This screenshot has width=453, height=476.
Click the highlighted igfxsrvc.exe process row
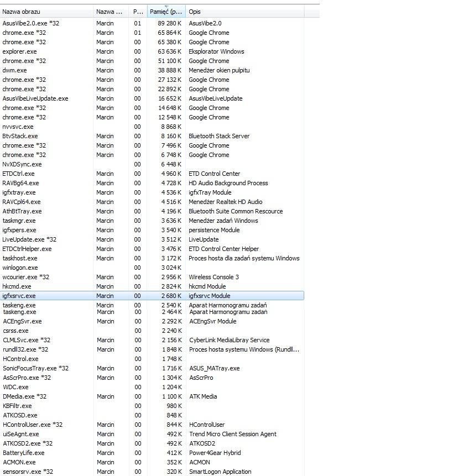click(152, 296)
